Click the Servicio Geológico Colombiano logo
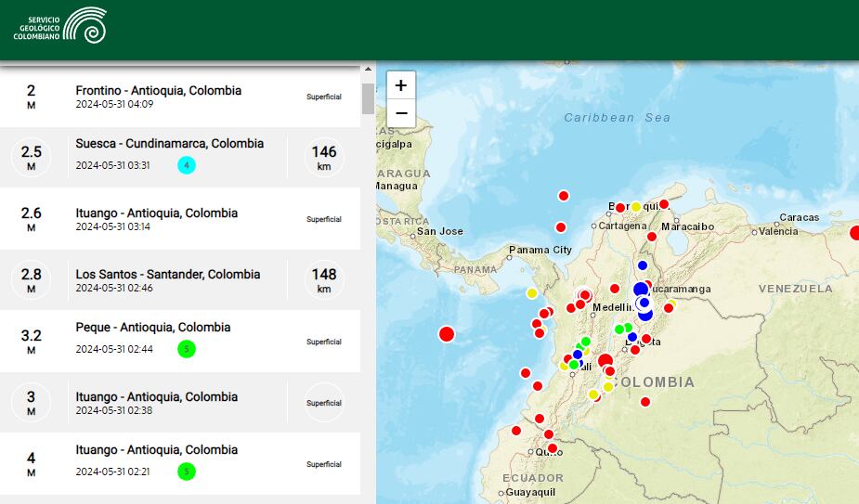 pos(59,25)
